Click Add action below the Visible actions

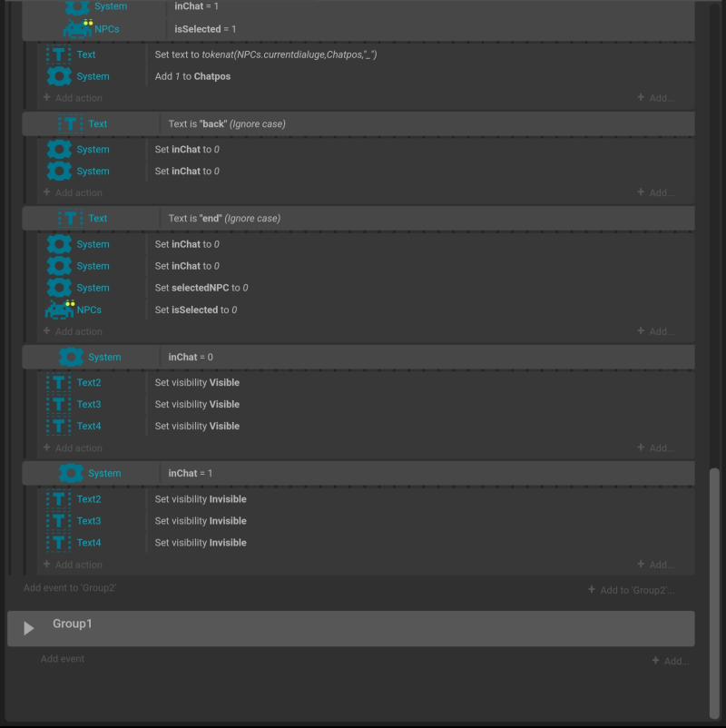[x=73, y=448]
